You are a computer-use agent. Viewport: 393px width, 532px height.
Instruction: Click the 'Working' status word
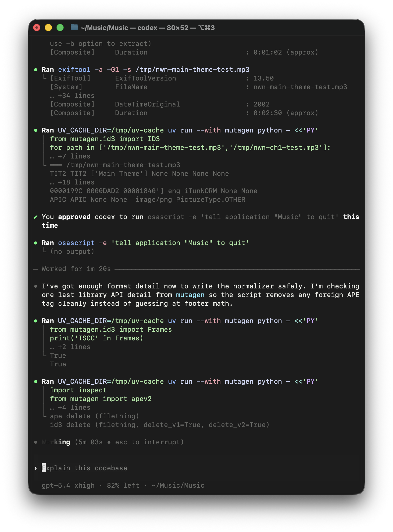coord(56,442)
